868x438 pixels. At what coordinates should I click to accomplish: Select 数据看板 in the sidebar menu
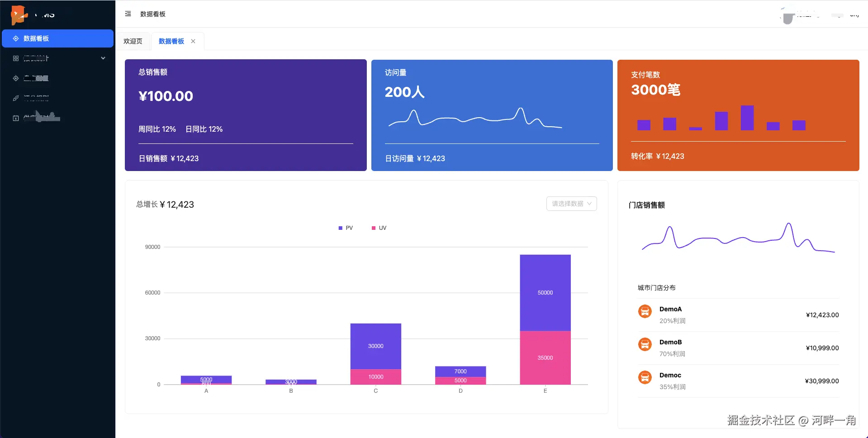57,38
